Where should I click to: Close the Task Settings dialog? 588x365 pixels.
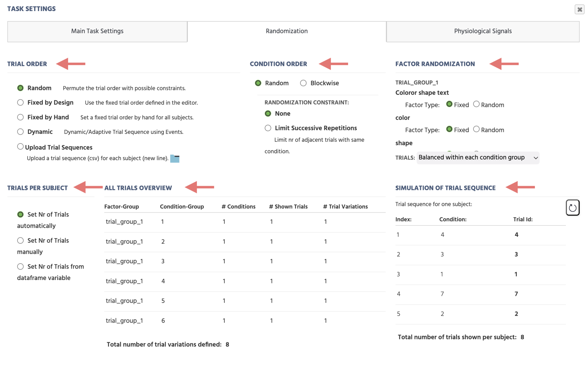579,9
